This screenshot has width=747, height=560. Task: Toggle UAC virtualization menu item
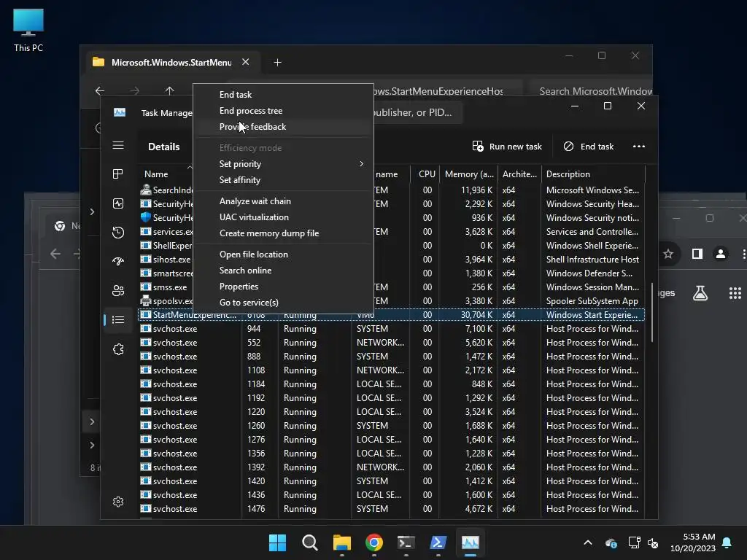pyautogui.click(x=284, y=217)
